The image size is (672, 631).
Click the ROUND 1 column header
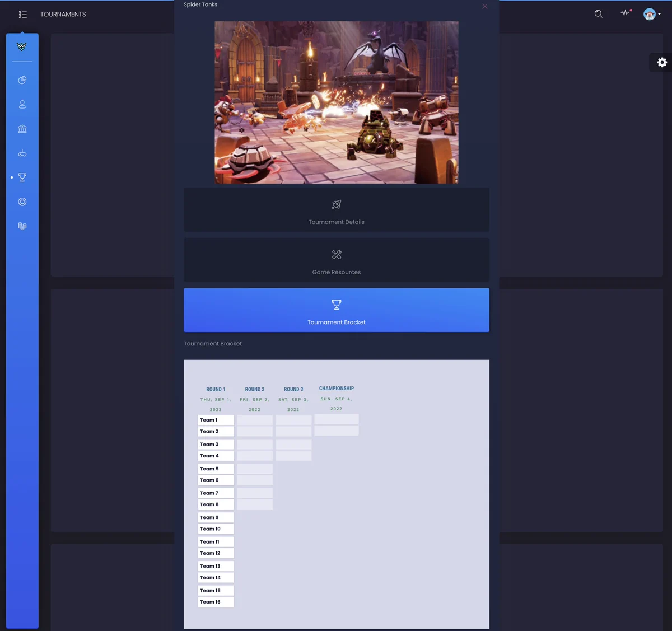(x=216, y=389)
